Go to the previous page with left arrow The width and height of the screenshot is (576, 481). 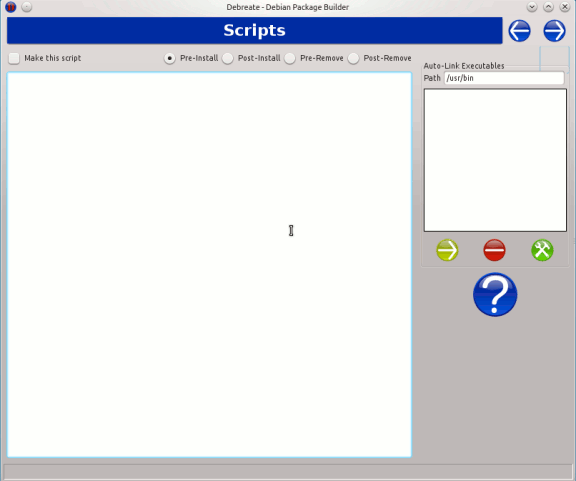(x=519, y=31)
